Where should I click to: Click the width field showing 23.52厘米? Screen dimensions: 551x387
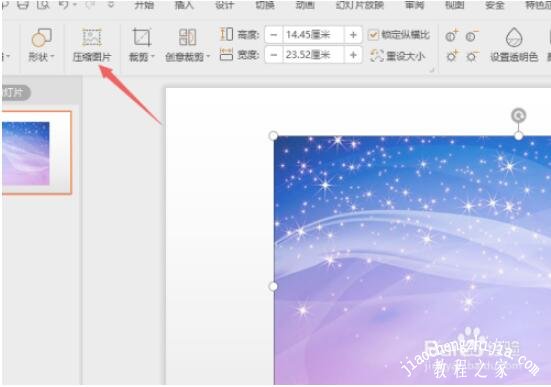point(313,55)
